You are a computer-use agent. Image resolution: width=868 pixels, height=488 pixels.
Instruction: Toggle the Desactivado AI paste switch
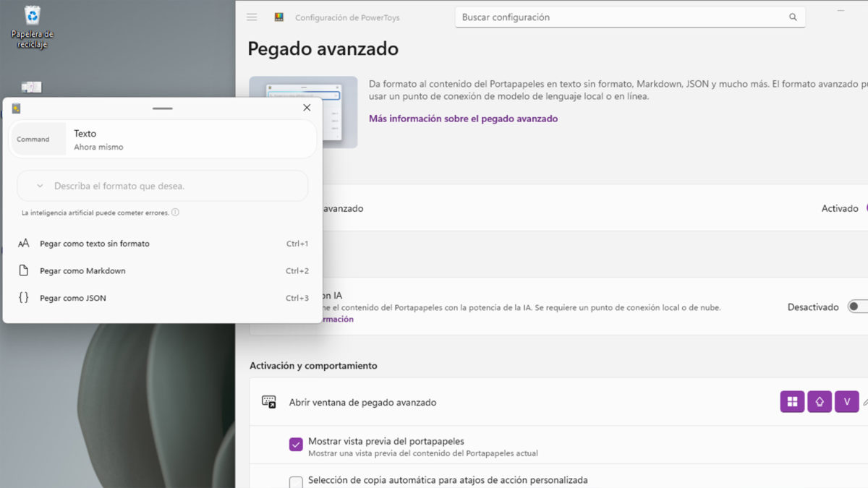(858, 307)
